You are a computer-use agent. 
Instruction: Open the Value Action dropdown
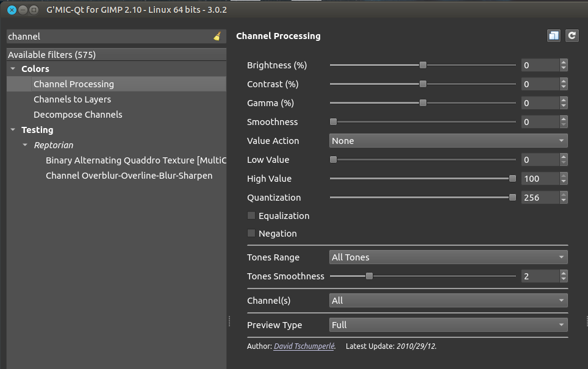448,141
